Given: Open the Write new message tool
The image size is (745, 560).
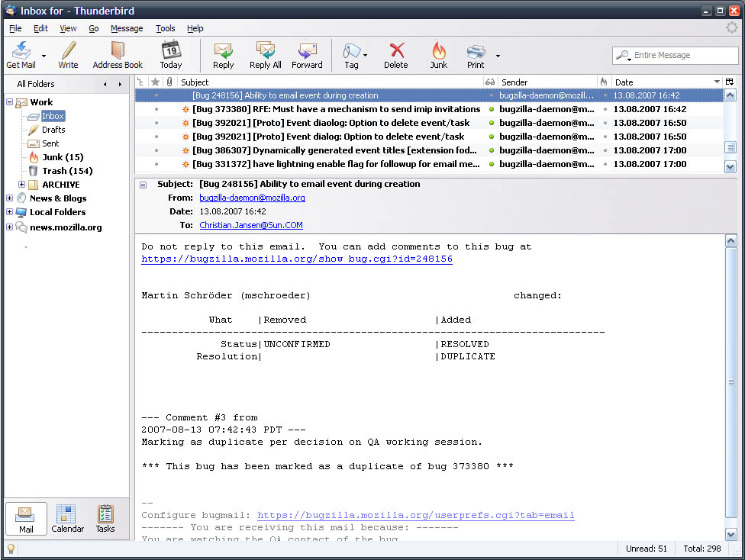Looking at the screenshot, I should pyautogui.click(x=68, y=55).
